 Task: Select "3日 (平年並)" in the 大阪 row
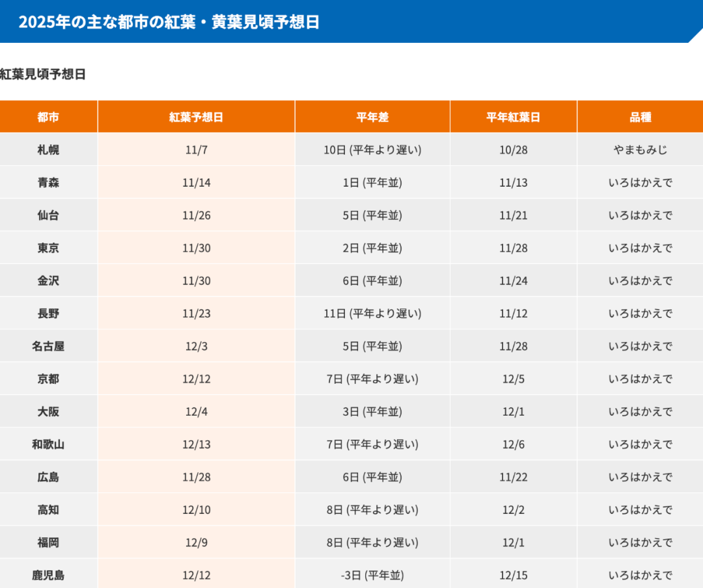[372, 412]
